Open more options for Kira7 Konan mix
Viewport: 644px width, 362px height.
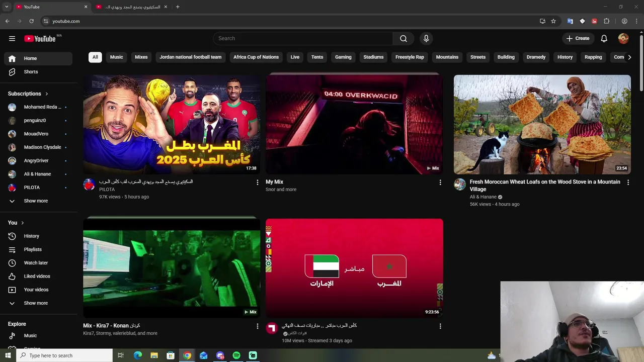pyautogui.click(x=258, y=326)
